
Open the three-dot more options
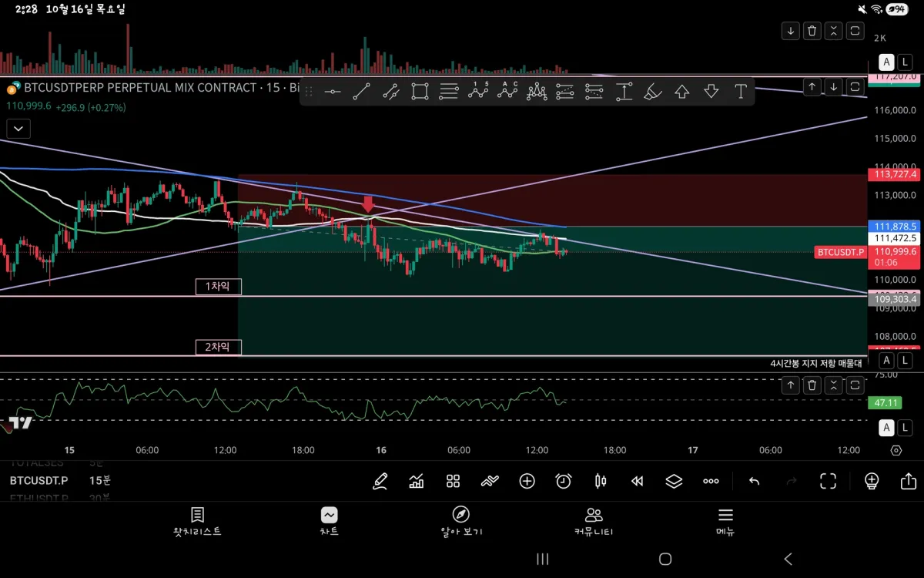[711, 482]
